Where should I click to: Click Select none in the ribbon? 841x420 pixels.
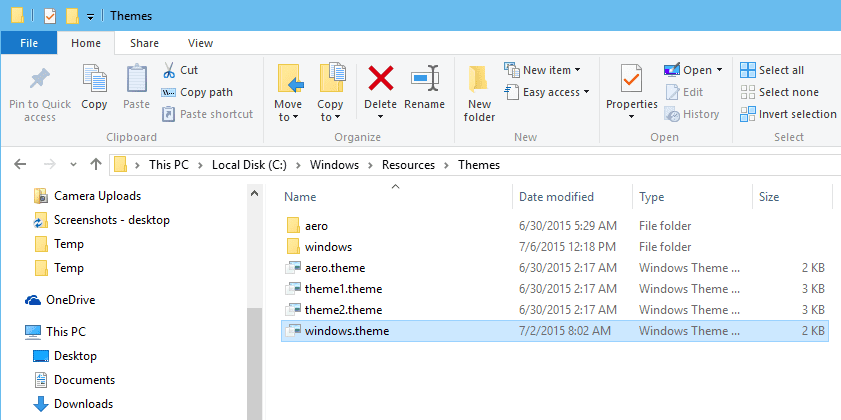coord(779,92)
